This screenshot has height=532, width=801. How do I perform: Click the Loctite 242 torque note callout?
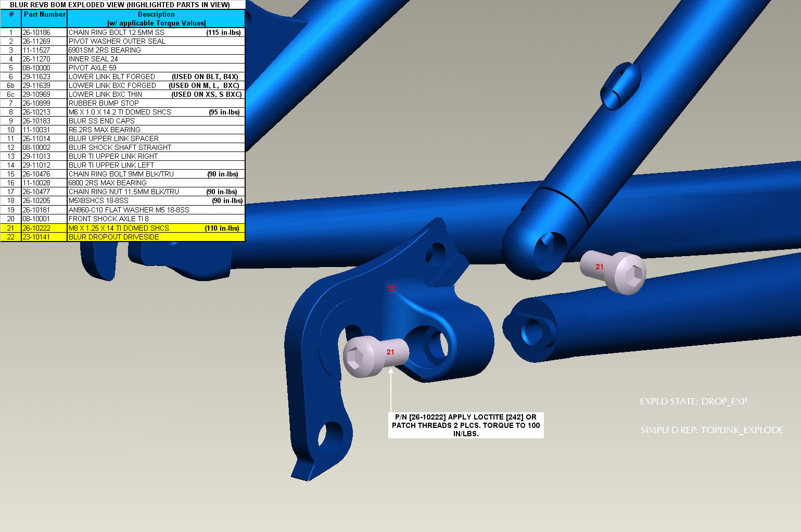pos(466,425)
